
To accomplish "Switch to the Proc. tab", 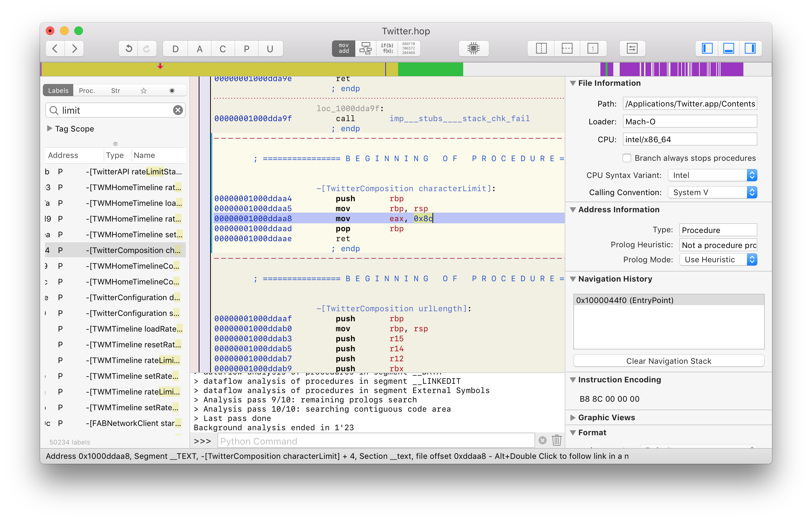I will [87, 91].
